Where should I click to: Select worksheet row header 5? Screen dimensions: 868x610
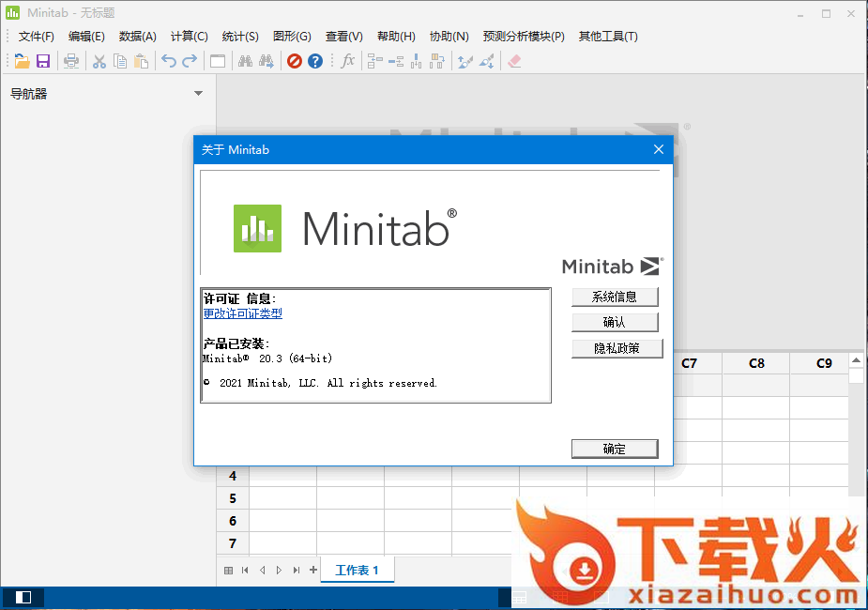pyautogui.click(x=233, y=498)
